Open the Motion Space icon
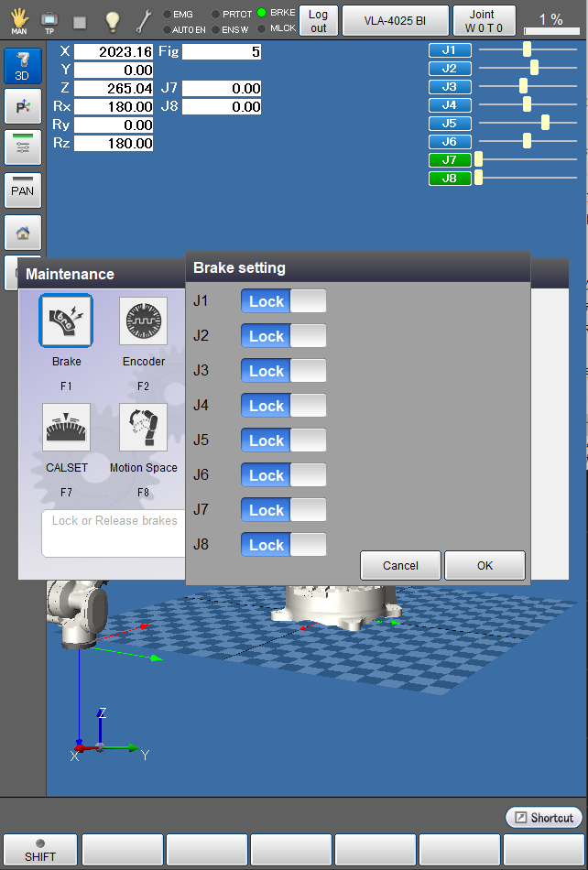Image resolution: width=588 pixels, height=870 pixels. click(x=144, y=428)
